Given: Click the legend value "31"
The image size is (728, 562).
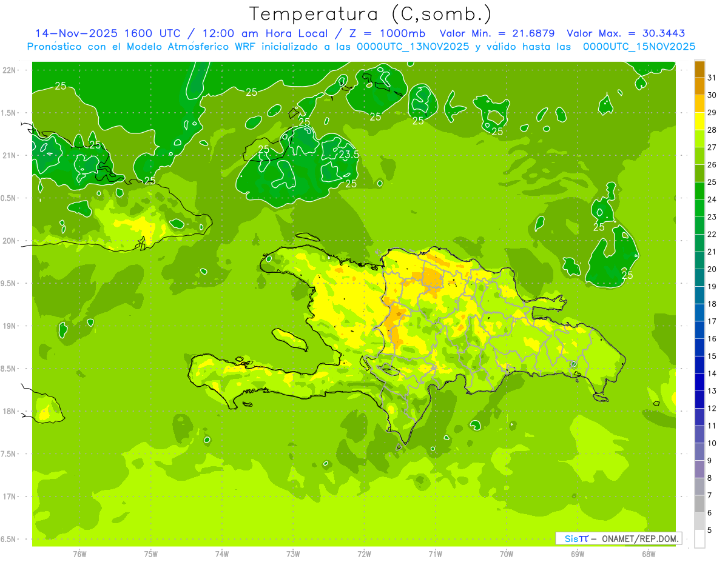Looking at the screenshot, I should [x=712, y=78].
